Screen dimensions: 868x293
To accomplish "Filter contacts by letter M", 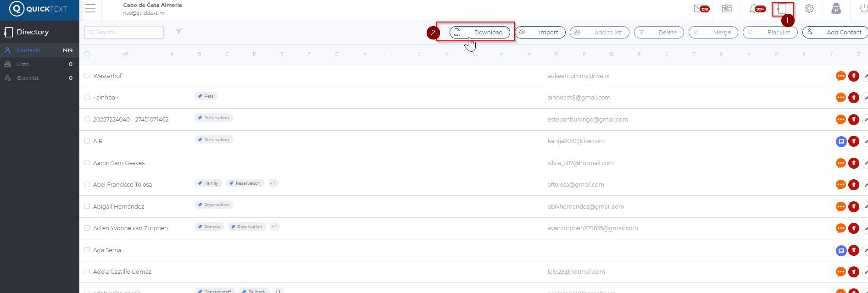I will tap(501, 54).
